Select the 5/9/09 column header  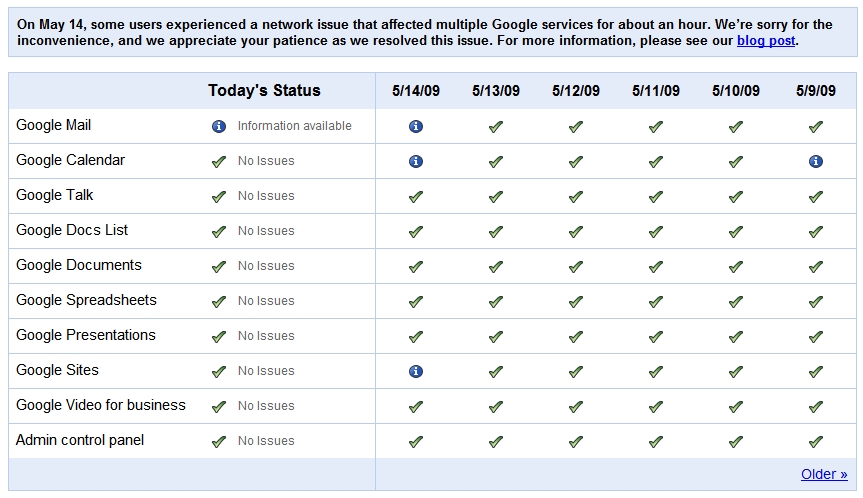tap(816, 91)
